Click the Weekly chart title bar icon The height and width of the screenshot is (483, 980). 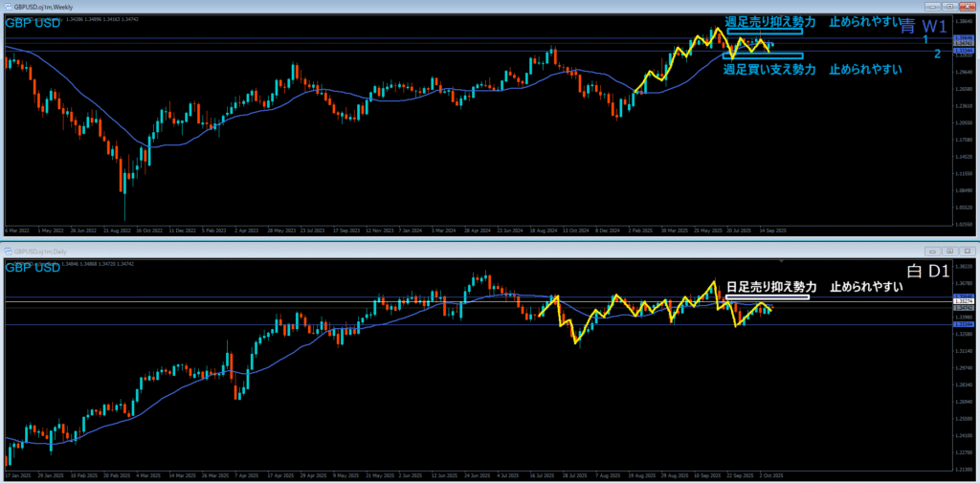(x=8, y=6)
